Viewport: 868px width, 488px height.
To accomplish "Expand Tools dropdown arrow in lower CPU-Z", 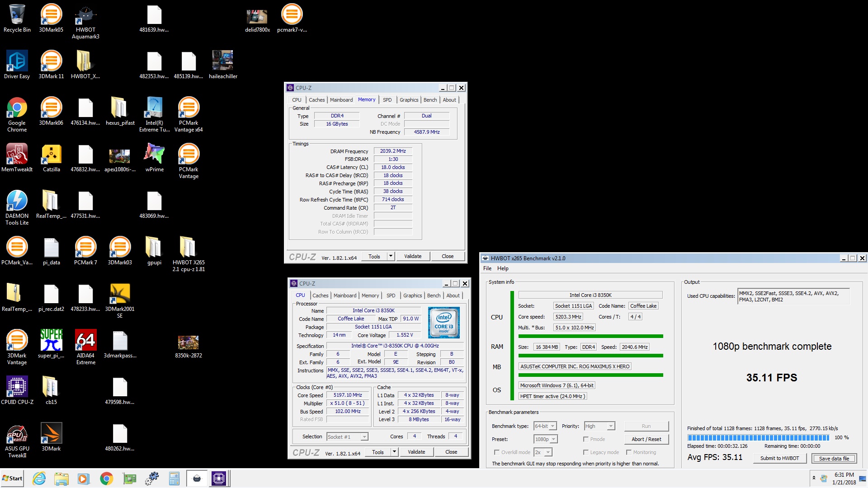I will pyautogui.click(x=395, y=452).
